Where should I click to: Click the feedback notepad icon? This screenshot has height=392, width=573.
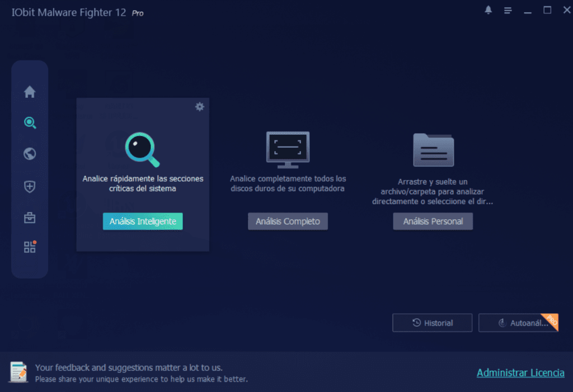pyautogui.click(x=18, y=372)
